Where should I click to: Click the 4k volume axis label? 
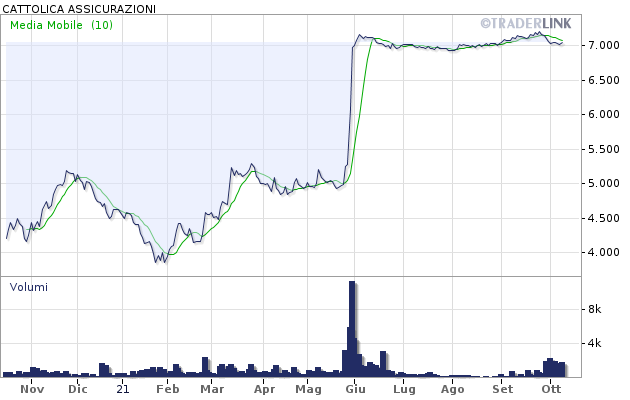595,343
